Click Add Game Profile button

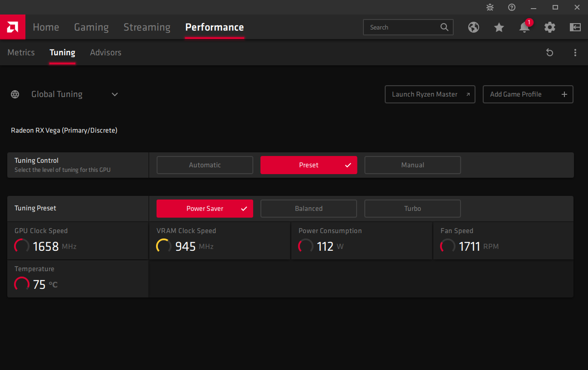[528, 94]
